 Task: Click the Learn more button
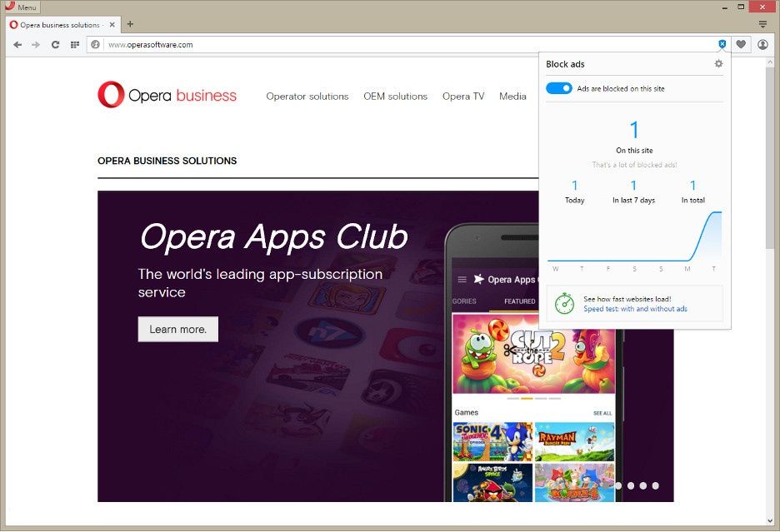click(x=178, y=329)
